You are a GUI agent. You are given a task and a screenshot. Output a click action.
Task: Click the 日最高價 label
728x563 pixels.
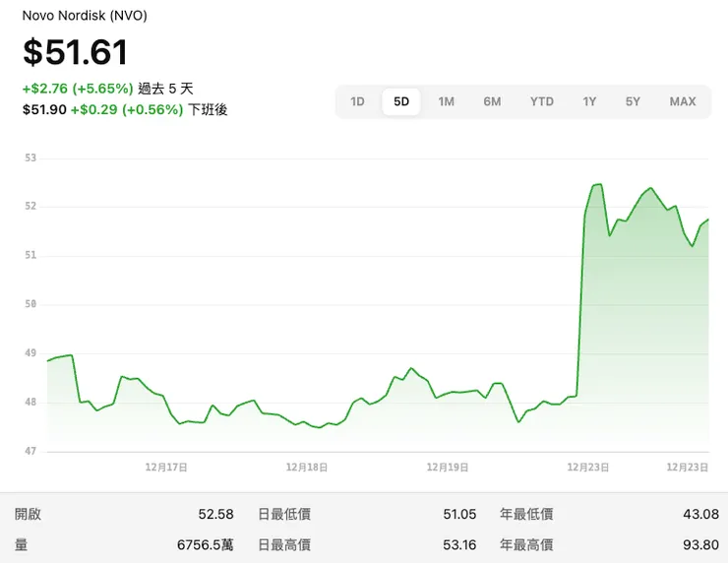[x=284, y=544]
